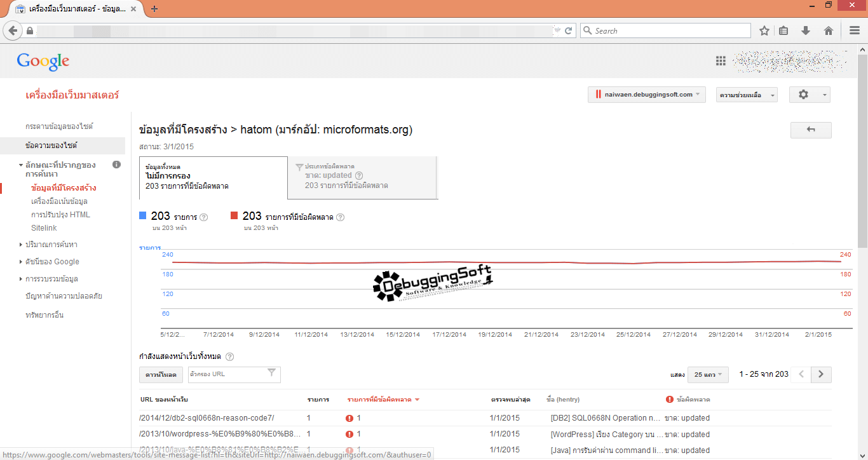Go to the next page of results
The width and height of the screenshot is (868, 460).
pyautogui.click(x=821, y=374)
